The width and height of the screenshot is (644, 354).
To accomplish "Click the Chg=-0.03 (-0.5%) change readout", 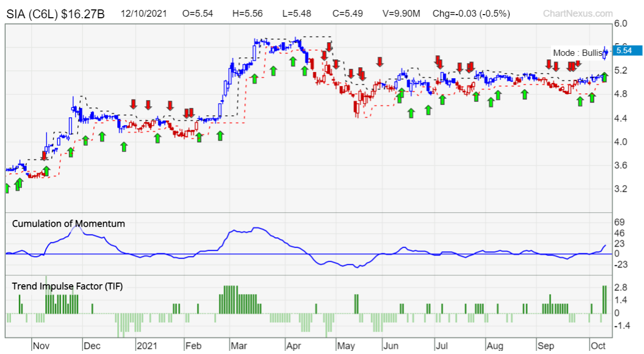I will 472,13.
